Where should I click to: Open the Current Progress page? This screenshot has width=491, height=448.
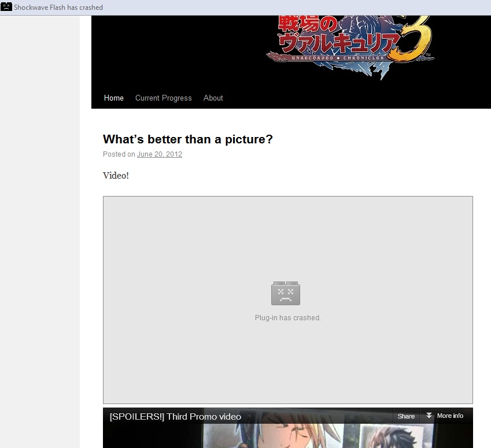164,98
